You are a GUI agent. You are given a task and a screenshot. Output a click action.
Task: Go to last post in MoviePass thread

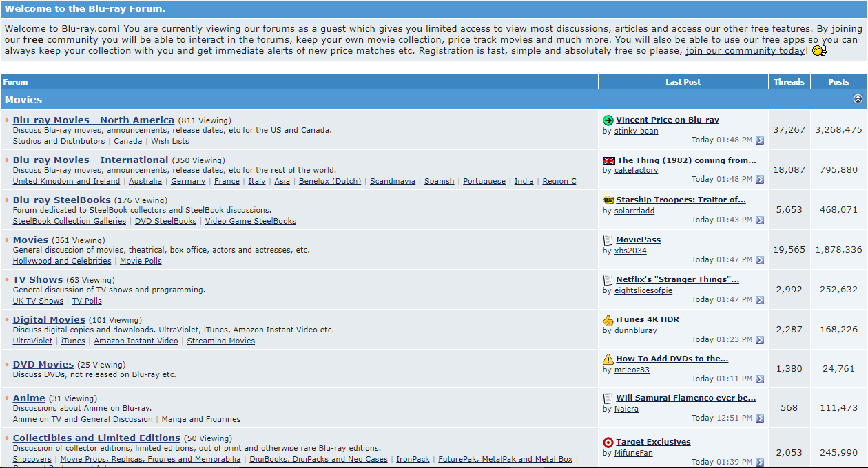coord(760,260)
